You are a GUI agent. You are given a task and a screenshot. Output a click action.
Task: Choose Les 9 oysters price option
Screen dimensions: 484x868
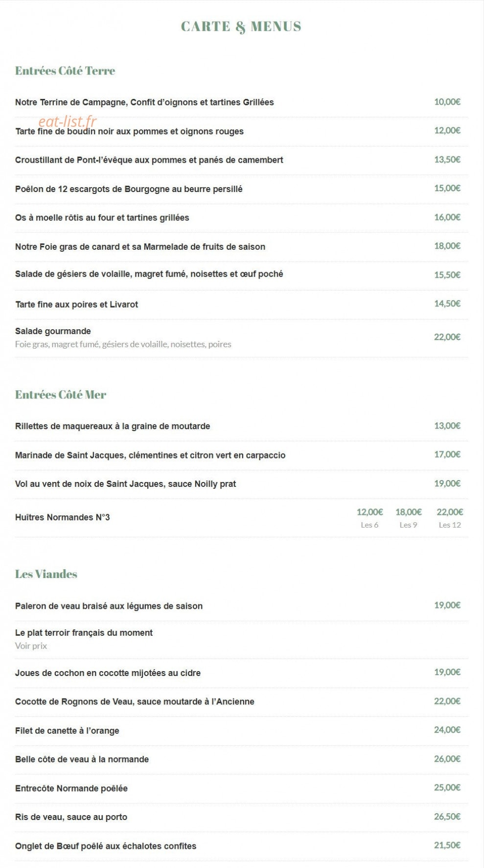pos(409,518)
